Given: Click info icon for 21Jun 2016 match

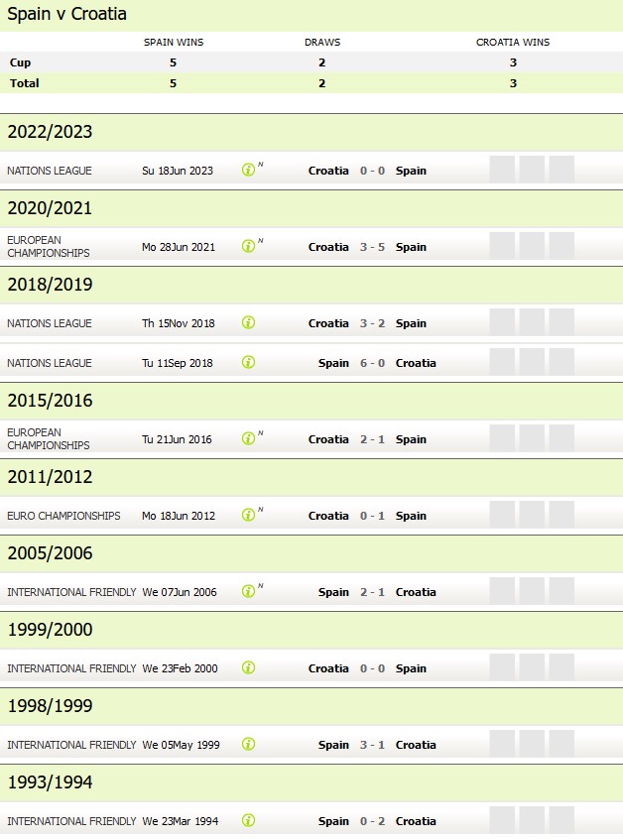Looking at the screenshot, I should tap(248, 439).
